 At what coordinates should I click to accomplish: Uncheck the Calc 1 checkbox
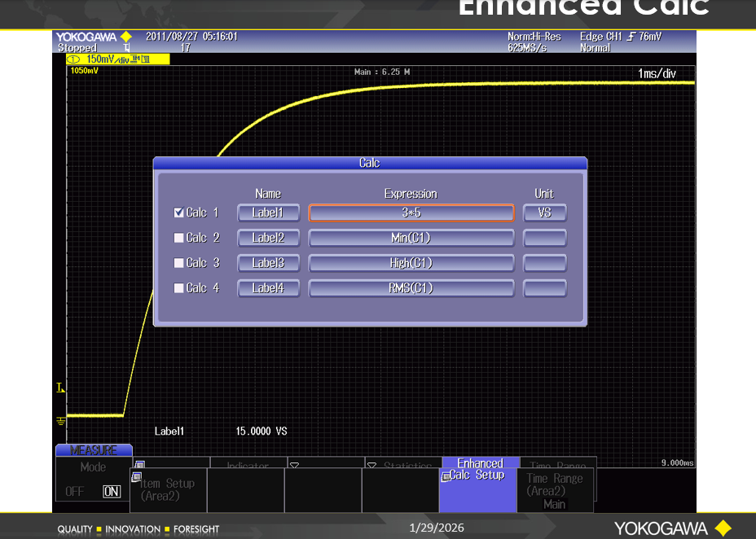[179, 213]
